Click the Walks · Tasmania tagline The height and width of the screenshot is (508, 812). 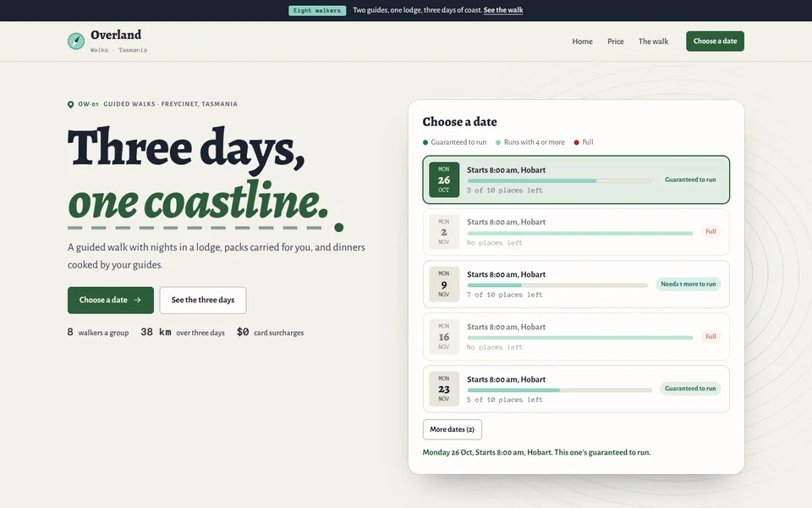118,50
